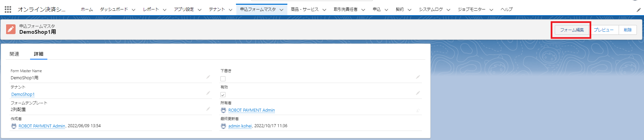Click the edit pencil next to Form Master Name
Image resolution: width=644 pixels, height=140 pixels.
coord(208,77)
